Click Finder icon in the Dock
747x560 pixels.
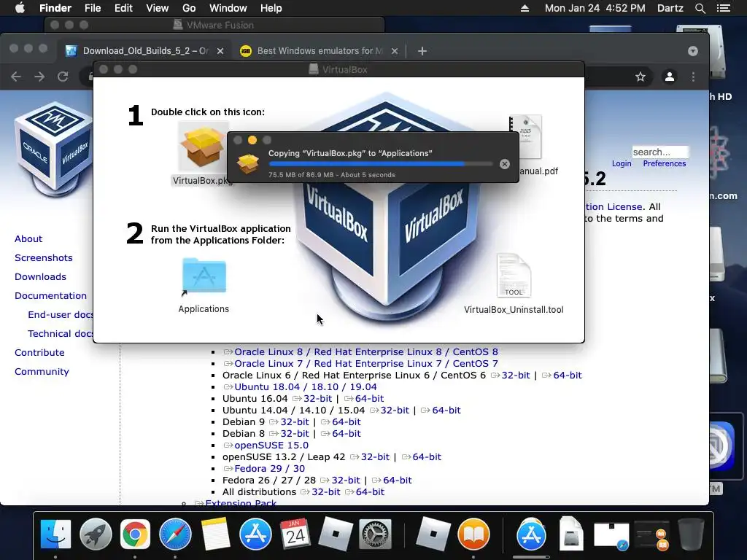pyautogui.click(x=55, y=534)
